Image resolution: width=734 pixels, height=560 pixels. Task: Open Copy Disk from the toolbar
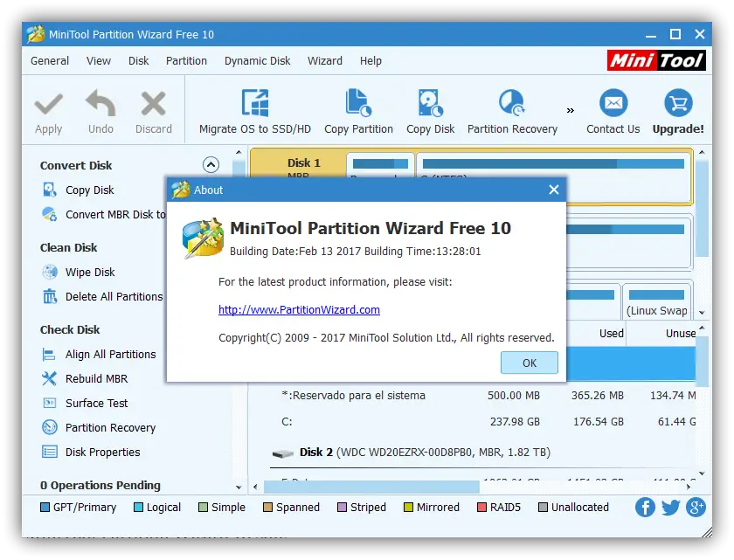click(430, 113)
